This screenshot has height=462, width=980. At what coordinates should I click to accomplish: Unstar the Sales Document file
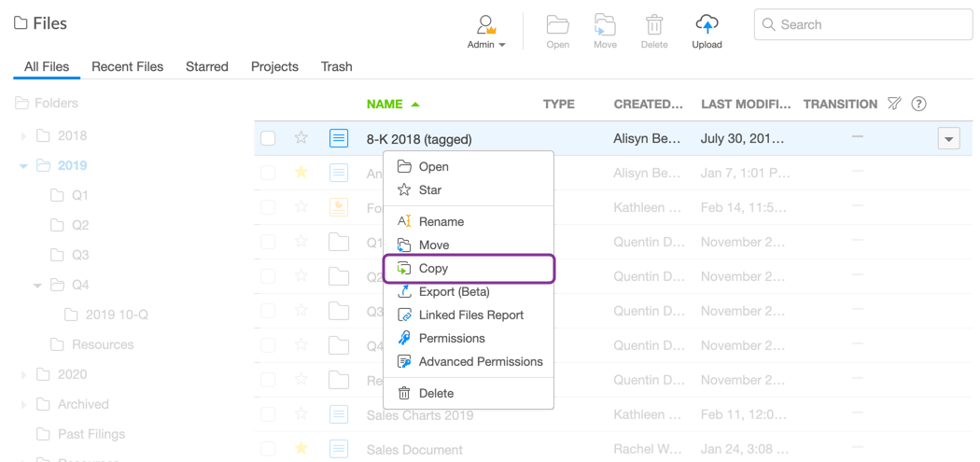[x=301, y=448]
